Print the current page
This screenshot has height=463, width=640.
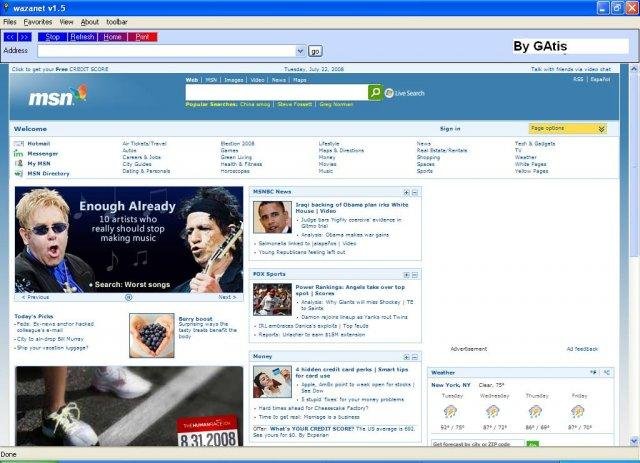(x=142, y=37)
